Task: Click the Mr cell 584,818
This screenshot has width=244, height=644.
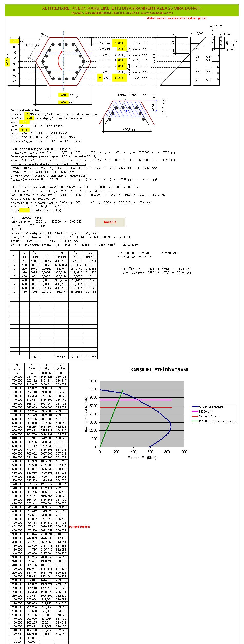Action: click(61, 634)
